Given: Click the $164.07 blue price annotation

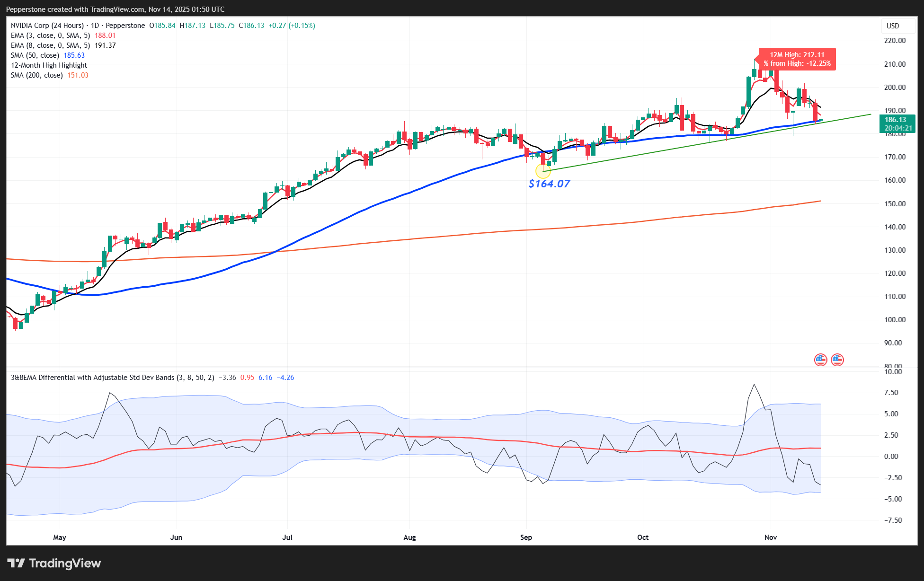Looking at the screenshot, I should pos(549,184).
